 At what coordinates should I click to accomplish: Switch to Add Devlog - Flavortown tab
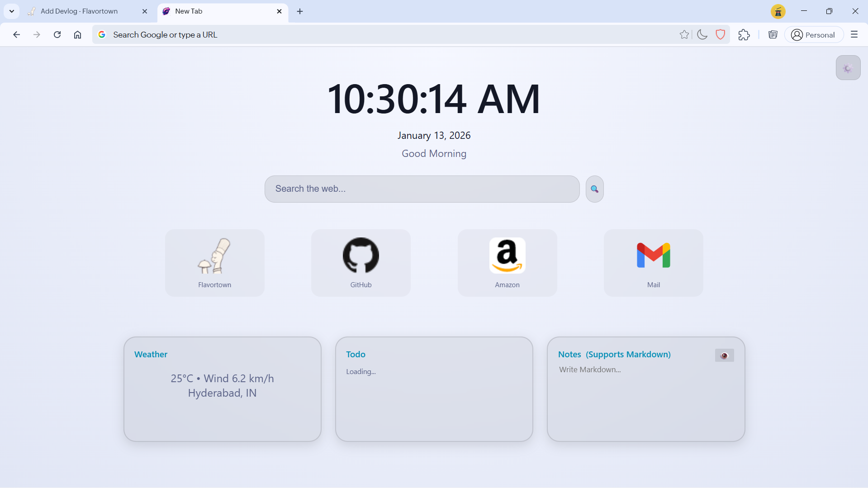(79, 11)
